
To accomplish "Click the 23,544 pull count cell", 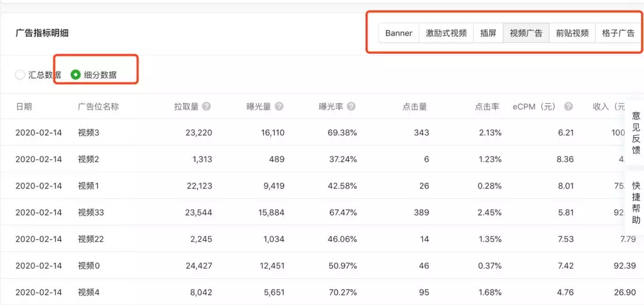I will (199, 212).
